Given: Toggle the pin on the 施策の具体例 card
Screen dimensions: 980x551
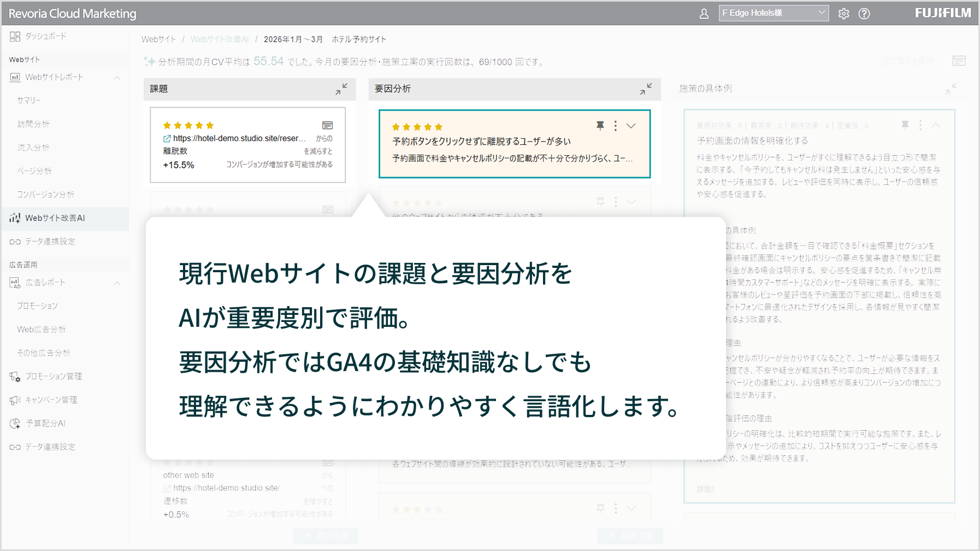Looking at the screenshot, I should [905, 125].
